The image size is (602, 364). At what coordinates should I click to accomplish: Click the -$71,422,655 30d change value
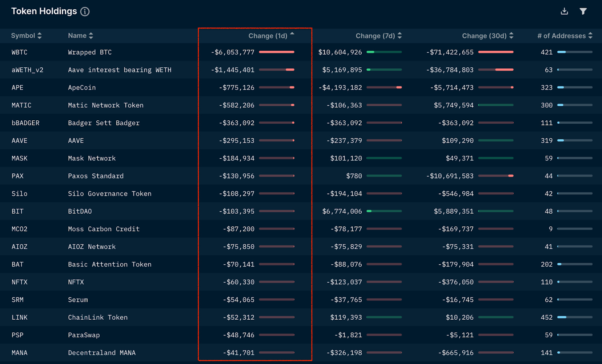(450, 52)
